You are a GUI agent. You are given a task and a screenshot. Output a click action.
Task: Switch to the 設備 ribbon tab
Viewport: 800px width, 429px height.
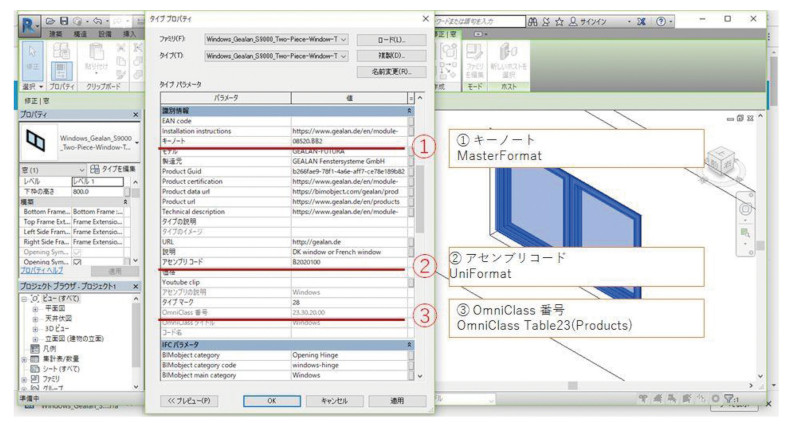(x=105, y=34)
